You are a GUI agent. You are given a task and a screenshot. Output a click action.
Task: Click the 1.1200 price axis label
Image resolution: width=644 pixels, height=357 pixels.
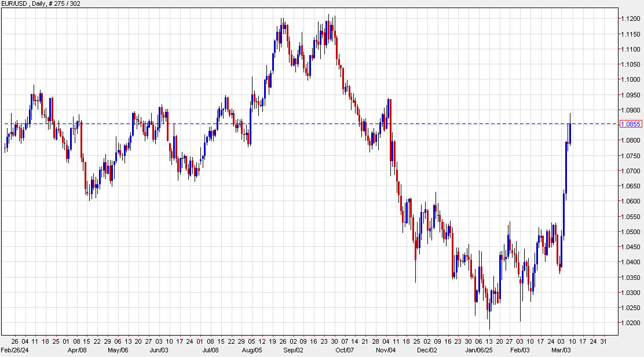click(631, 19)
